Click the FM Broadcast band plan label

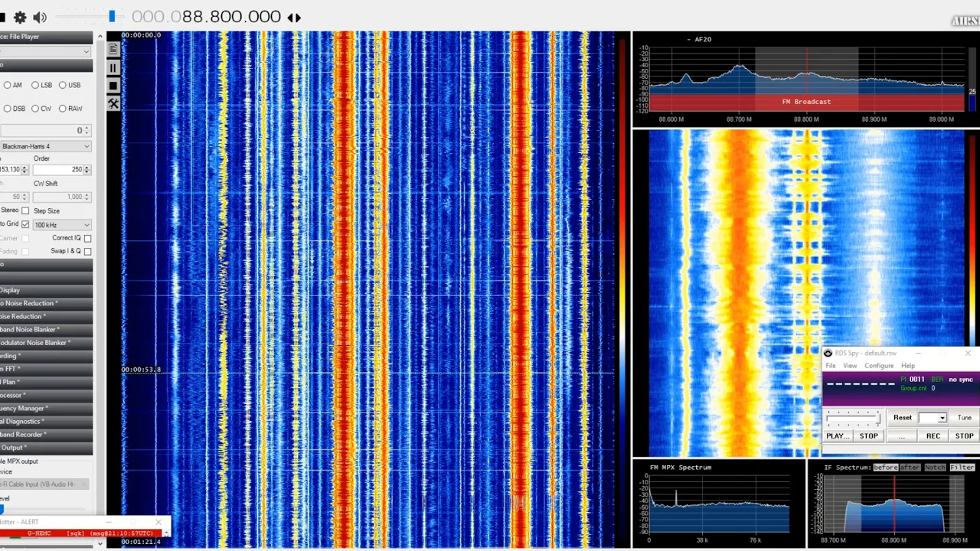tap(806, 102)
